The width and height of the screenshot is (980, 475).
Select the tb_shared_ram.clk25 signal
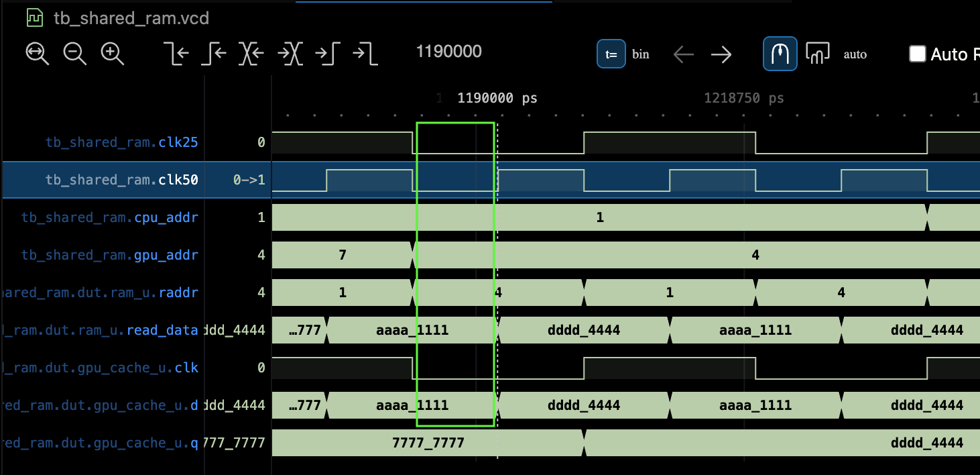tap(121, 142)
